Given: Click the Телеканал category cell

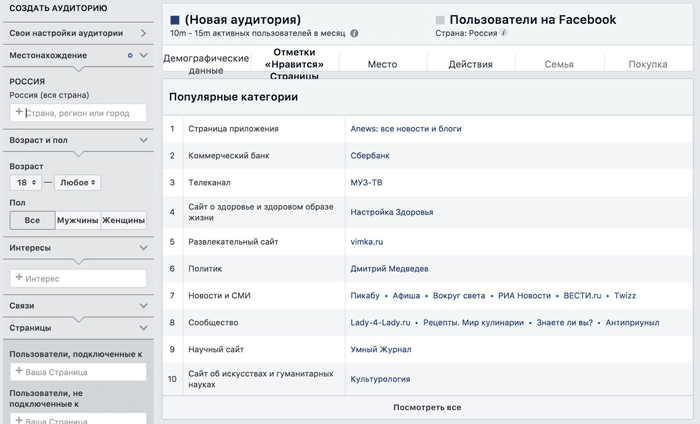Looking at the screenshot, I should pos(264,183).
